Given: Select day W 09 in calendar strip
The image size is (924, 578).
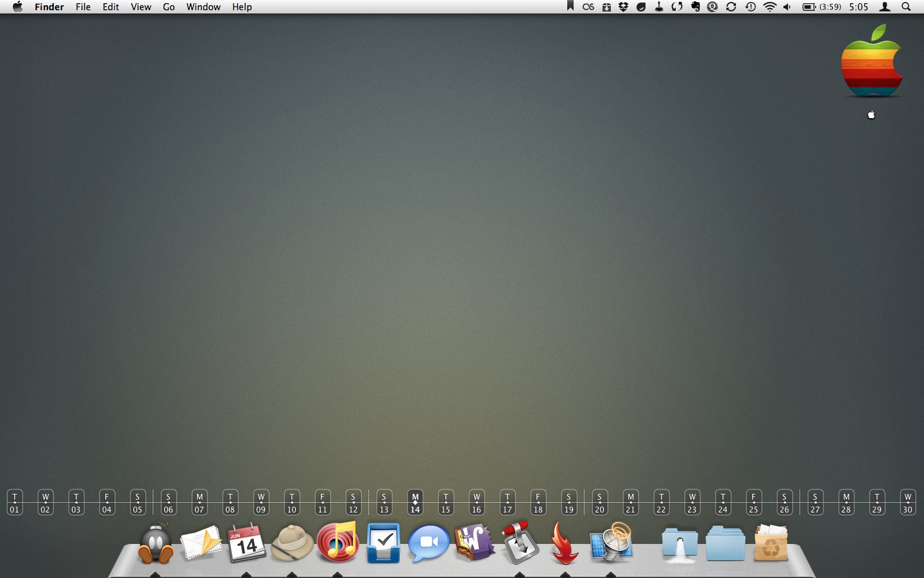Looking at the screenshot, I should (261, 502).
